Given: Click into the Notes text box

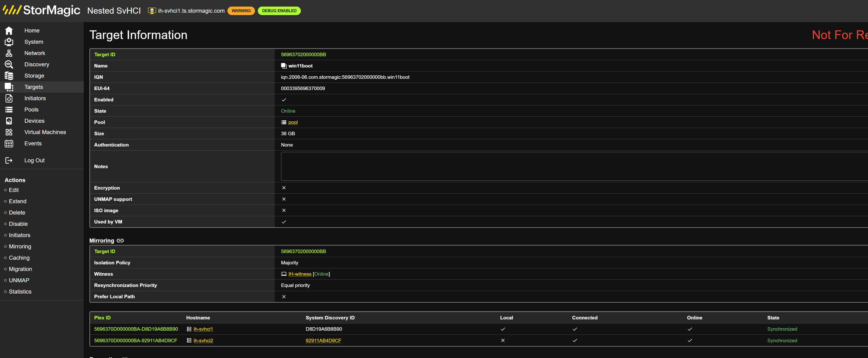Looking at the screenshot, I should 574,166.
